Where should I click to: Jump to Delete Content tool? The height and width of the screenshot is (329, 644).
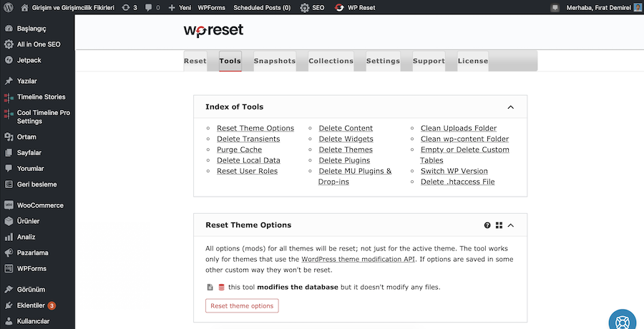point(346,128)
